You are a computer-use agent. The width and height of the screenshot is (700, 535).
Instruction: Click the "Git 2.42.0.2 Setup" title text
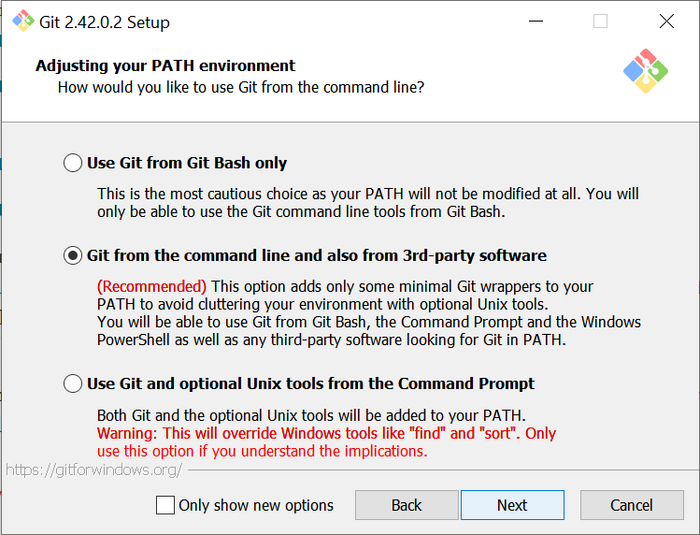tap(104, 22)
